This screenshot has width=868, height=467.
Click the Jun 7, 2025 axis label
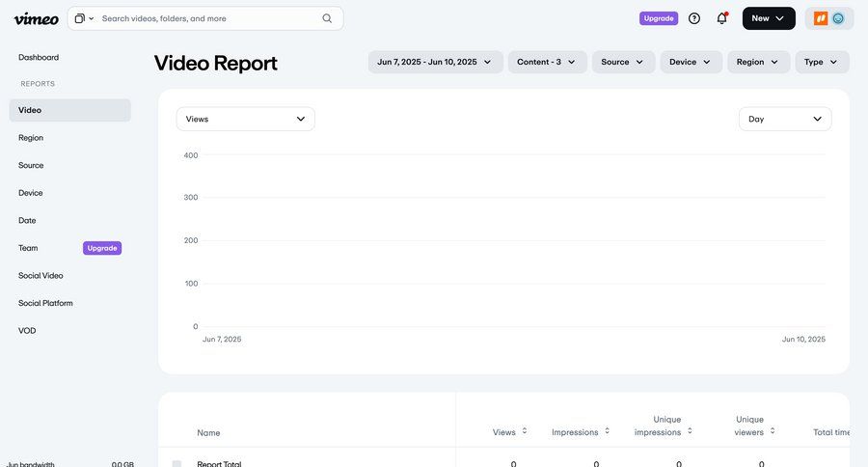[x=222, y=339]
